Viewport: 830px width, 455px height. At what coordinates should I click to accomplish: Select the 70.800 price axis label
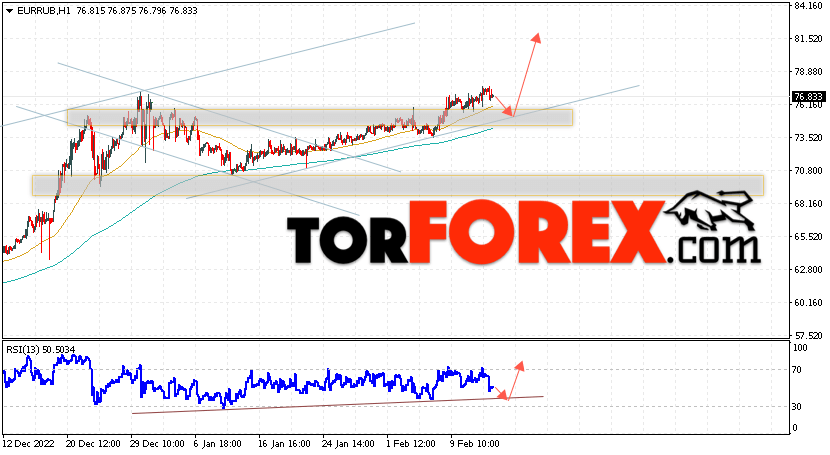[808, 171]
